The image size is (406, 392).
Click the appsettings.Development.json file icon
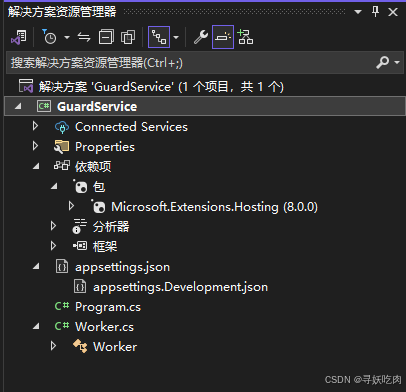pyautogui.click(x=80, y=287)
